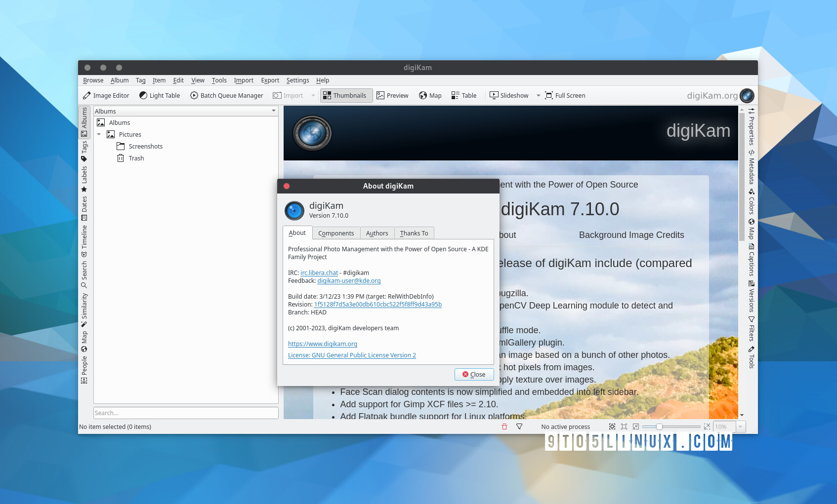837x504 pixels.
Task: Click the digikam-user@kde.org feedback link
Action: coord(349,281)
